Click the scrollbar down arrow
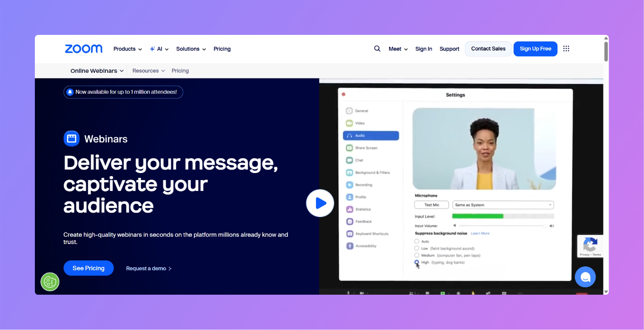 coord(606,292)
